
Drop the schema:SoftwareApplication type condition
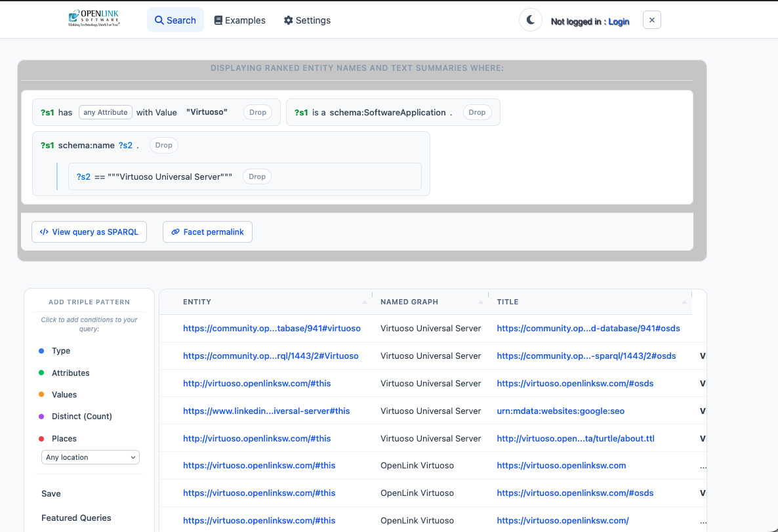[x=477, y=112]
